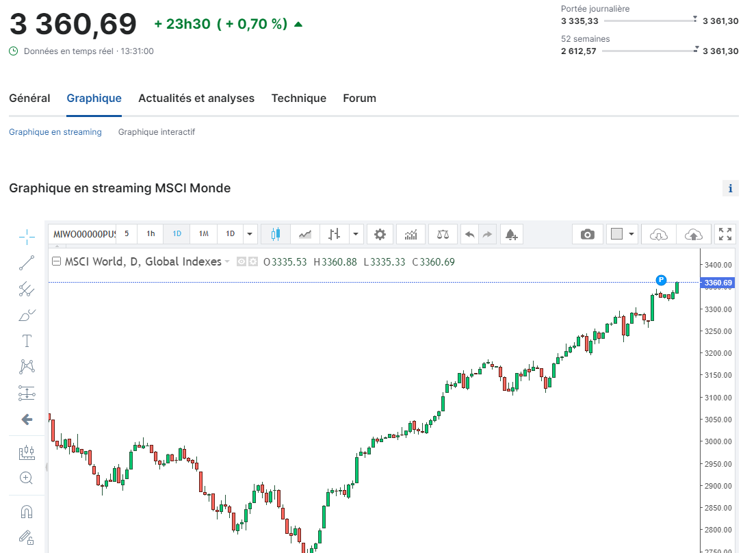Select the crosshair cursor tool
This screenshot has height=553, width=756.
click(27, 237)
